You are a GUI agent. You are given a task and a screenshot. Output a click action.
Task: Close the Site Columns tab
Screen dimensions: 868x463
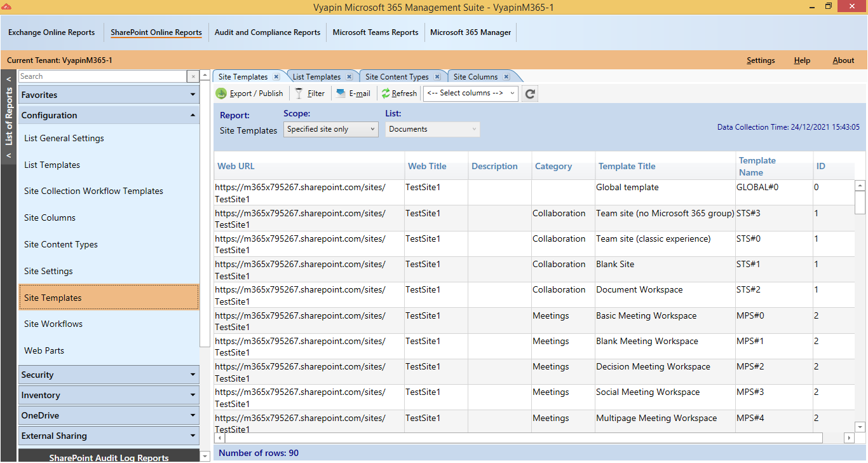coord(506,77)
